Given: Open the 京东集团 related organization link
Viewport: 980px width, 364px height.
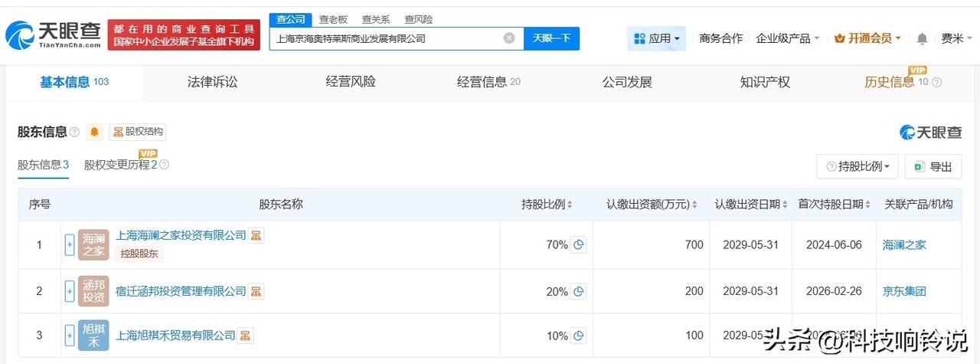Looking at the screenshot, I should click(904, 291).
